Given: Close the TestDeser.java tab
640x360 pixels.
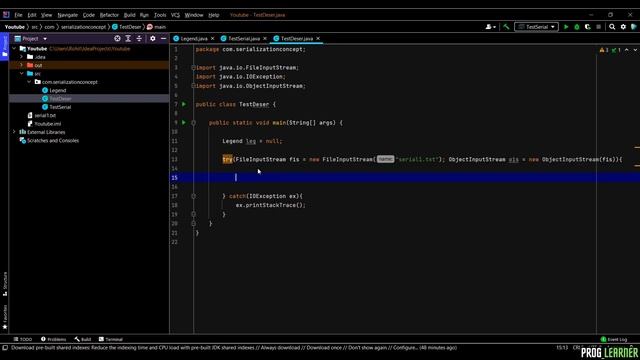Looking at the screenshot, I should (x=318, y=38).
